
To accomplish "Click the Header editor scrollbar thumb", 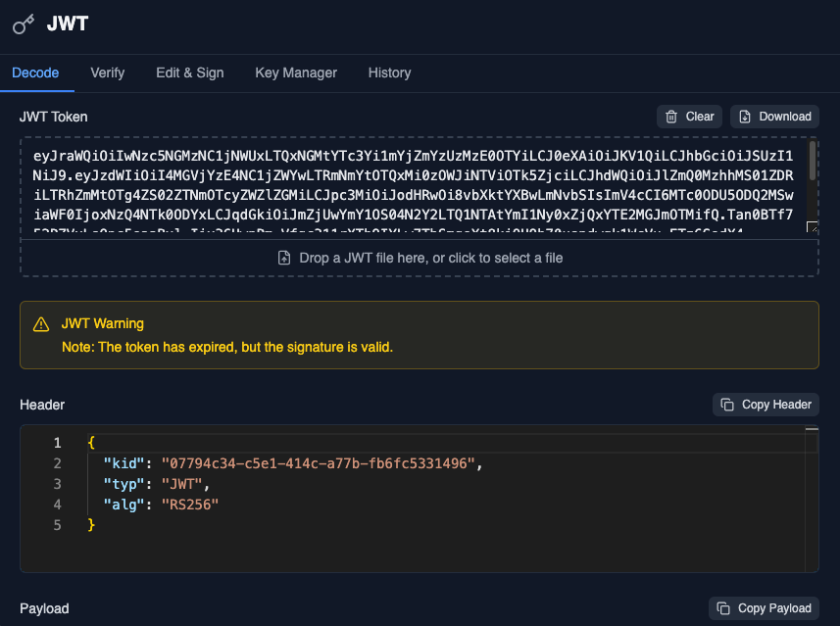I will coord(813,429).
